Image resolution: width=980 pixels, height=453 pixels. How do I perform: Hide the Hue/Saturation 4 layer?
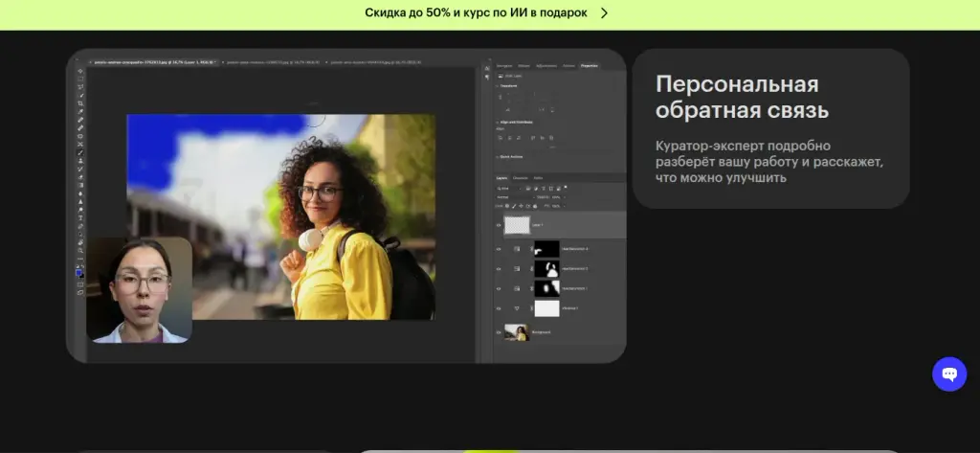point(499,249)
